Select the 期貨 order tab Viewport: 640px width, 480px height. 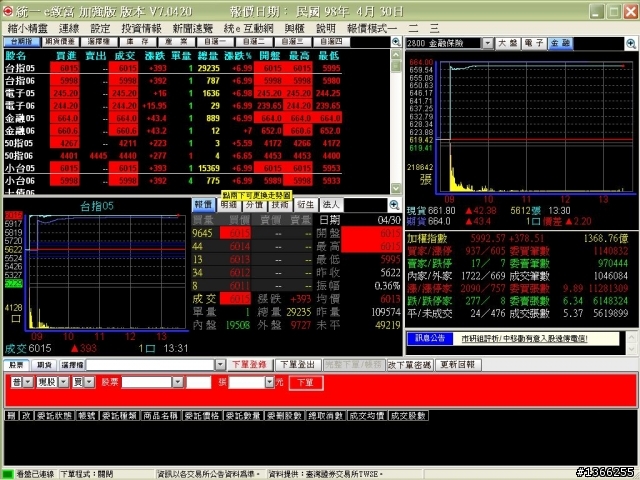pos(44,365)
